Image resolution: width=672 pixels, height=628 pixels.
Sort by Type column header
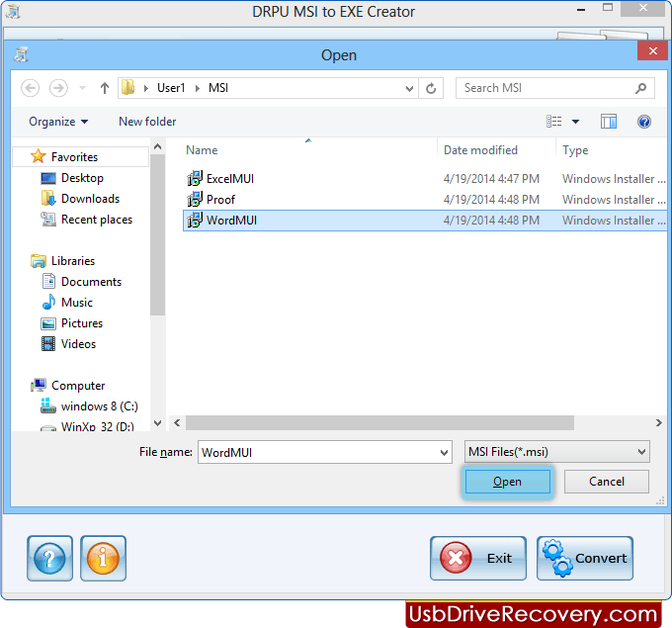pos(575,150)
